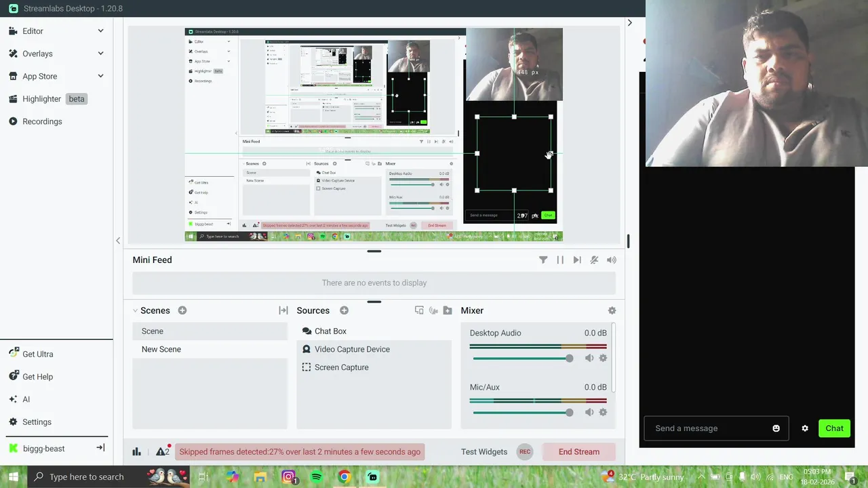The image size is (868, 488).
Task: Collapse the chat panel arrow
Action: pyautogui.click(x=629, y=22)
